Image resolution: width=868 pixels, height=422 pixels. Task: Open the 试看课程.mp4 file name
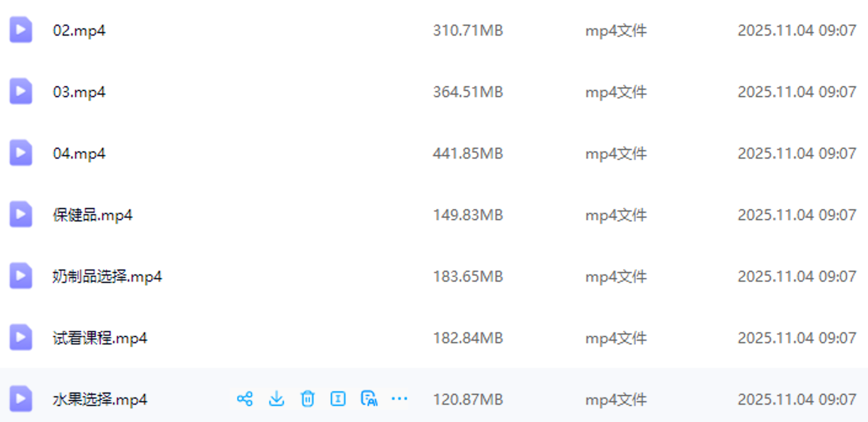pyautogui.click(x=100, y=338)
